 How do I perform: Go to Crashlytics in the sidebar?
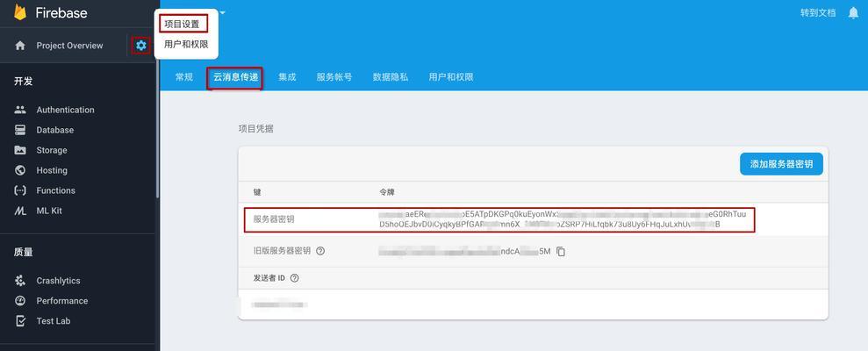(58, 281)
